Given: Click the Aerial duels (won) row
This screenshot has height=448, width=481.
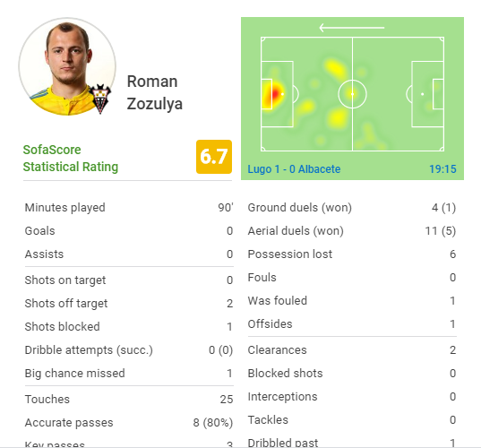Looking at the screenshot, I should (x=352, y=231).
